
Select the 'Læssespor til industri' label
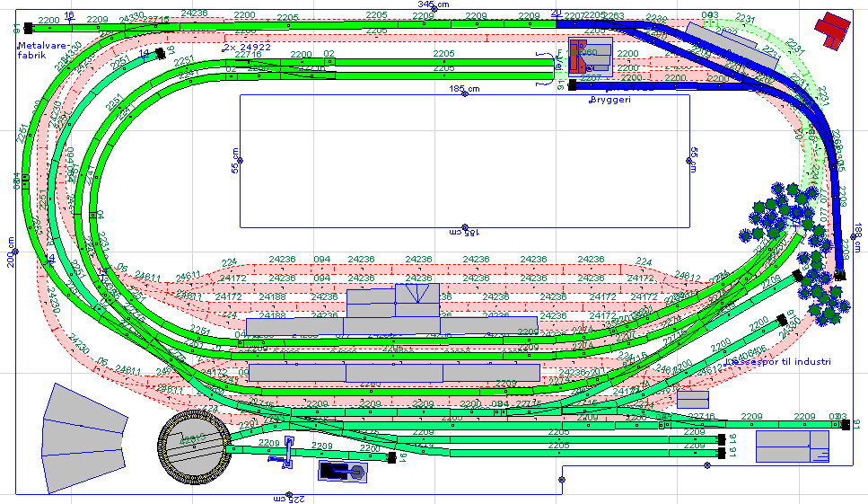(x=777, y=362)
